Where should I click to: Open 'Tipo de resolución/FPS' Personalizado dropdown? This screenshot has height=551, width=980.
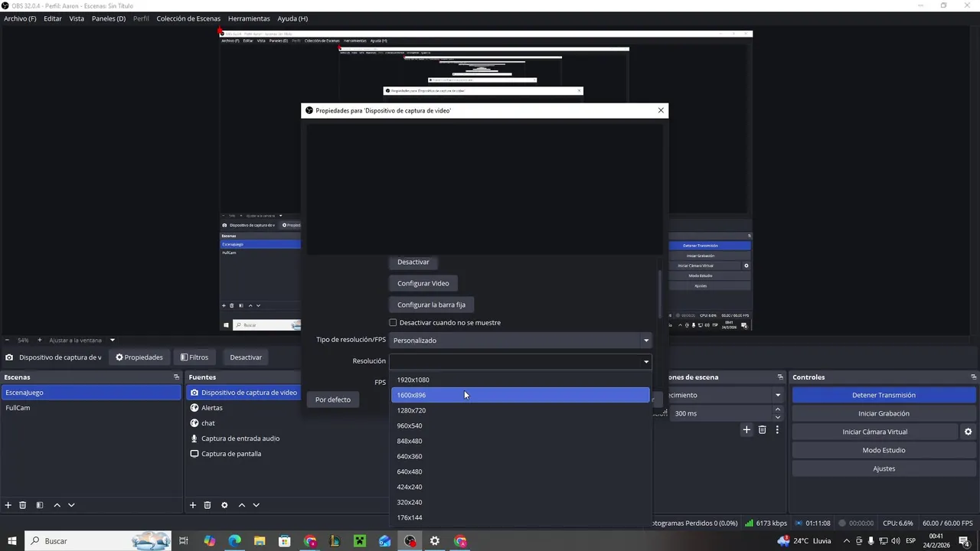521,341
